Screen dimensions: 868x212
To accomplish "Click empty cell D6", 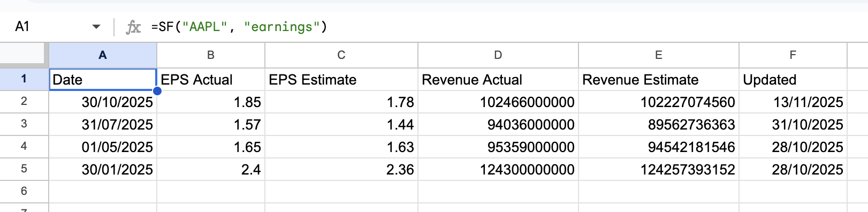I will pyautogui.click(x=498, y=192).
